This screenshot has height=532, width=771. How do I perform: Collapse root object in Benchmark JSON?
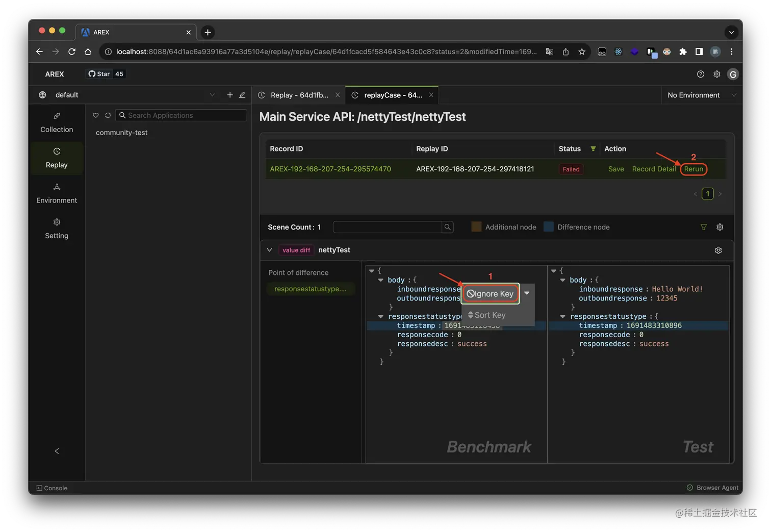pos(372,271)
